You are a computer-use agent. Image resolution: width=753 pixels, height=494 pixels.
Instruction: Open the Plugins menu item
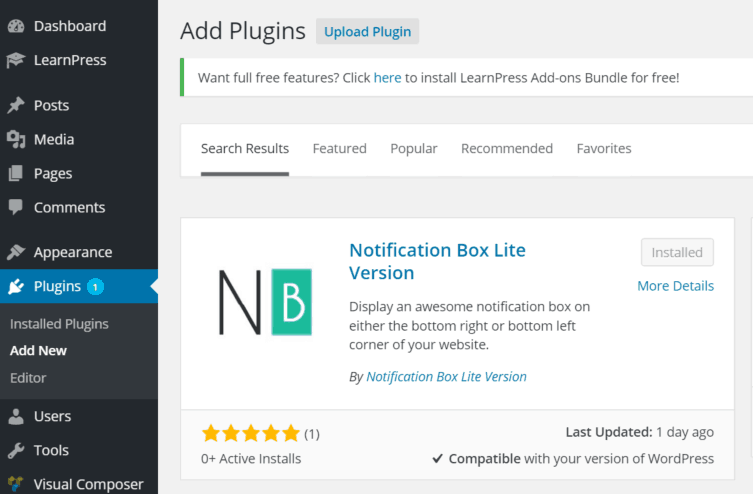pyautogui.click(x=57, y=287)
